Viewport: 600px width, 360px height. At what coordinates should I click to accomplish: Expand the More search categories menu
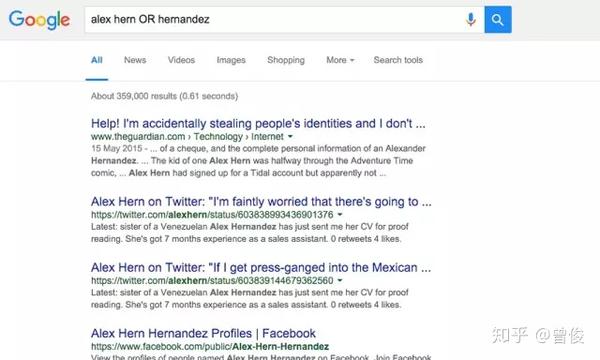(340, 60)
